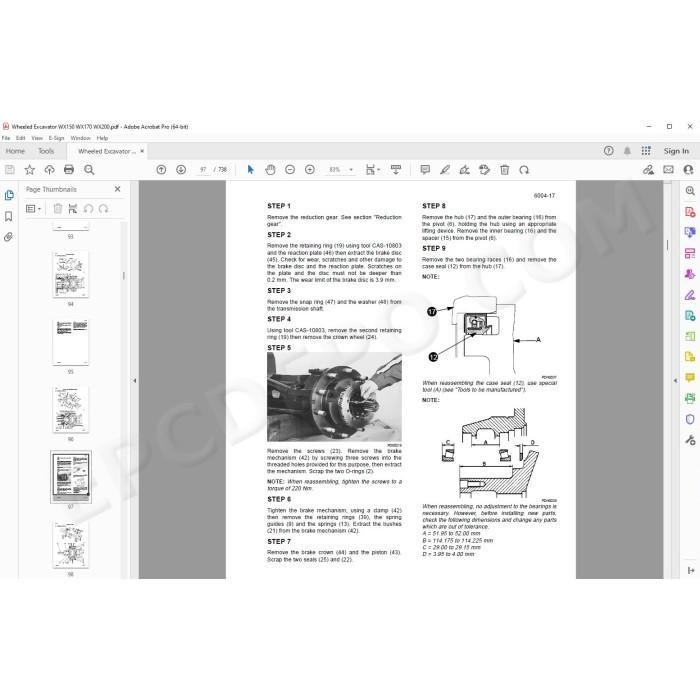Screen dimensions: 700x700
Task: Rotate the thumbnail counterclockwise
Action: pyautogui.click(x=88, y=208)
